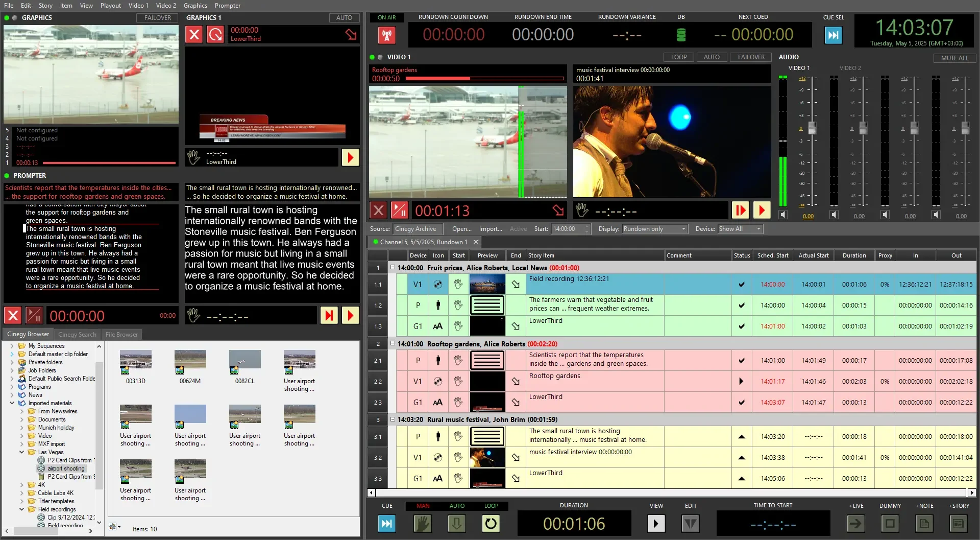This screenshot has height=540, width=980.
Task: Click the green DB database icon
Action: point(680,35)
